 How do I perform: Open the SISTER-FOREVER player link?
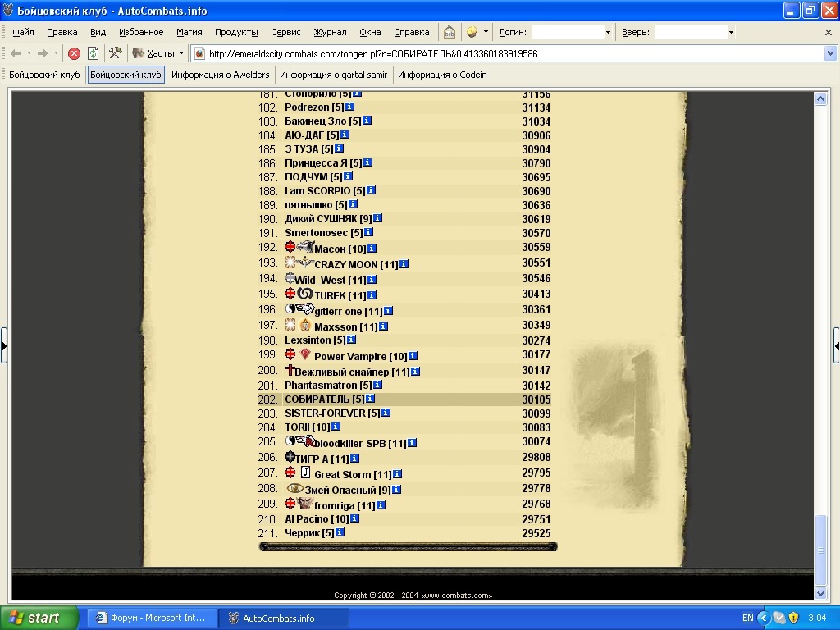(x=325, y=413)
